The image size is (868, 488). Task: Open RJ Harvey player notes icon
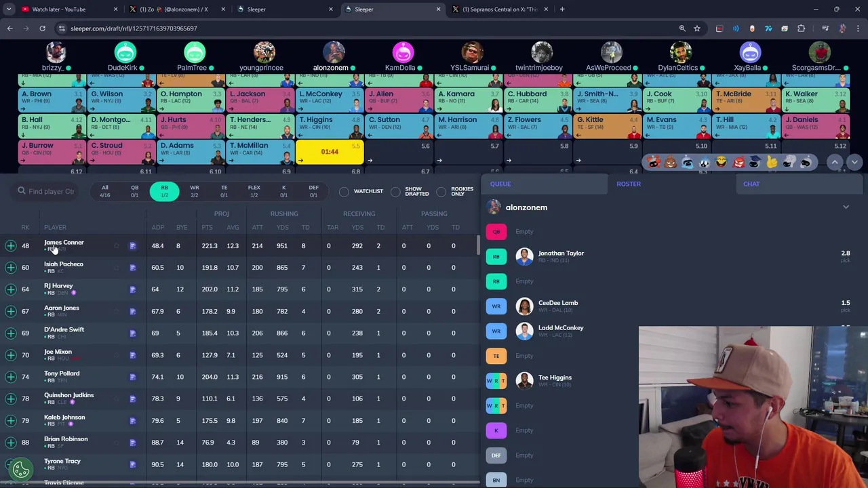pos(133,289)
